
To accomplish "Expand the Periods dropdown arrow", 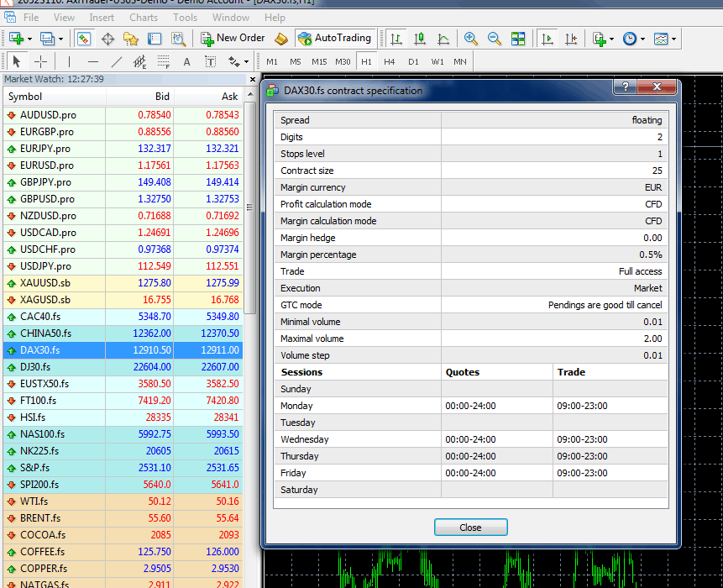I will pyautogui.click(x=642, y=39).
